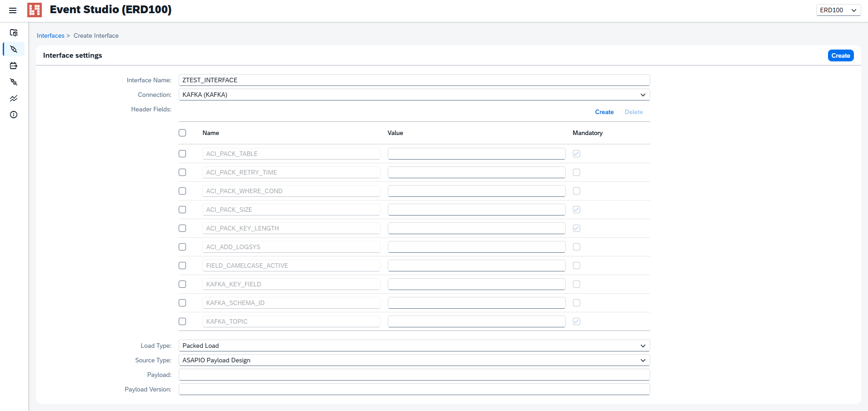Select the Interfaces connector sidebar icon
Image resolution: width=868 pixels, height=411 pixels.
14,49
